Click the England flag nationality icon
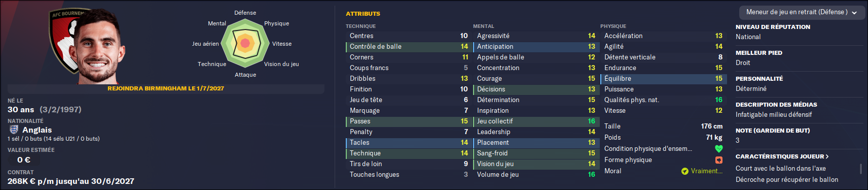868x190 pixels. [14, 130]
